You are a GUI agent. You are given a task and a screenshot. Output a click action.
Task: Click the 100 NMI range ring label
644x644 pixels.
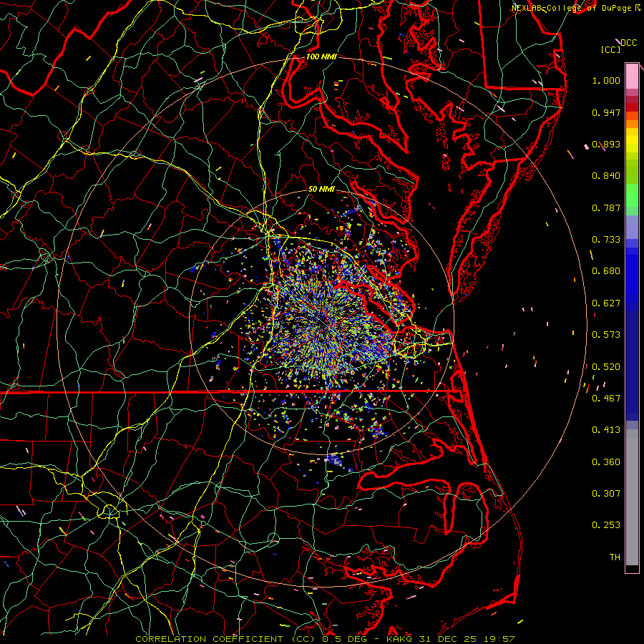[x=321, y=57]
